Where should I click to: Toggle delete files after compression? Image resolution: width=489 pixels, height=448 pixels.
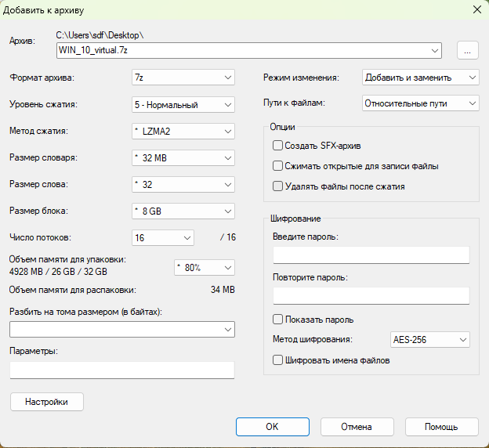pyautogui.click(x=277, y=186)
